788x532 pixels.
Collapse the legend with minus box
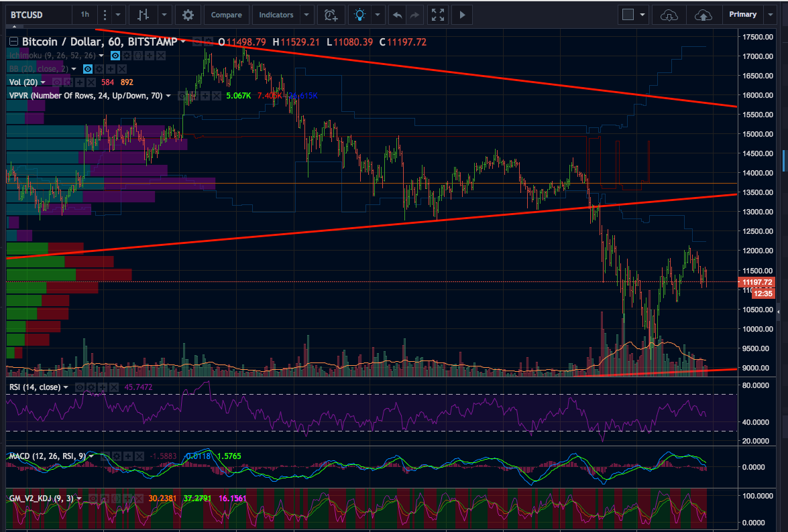13,42
